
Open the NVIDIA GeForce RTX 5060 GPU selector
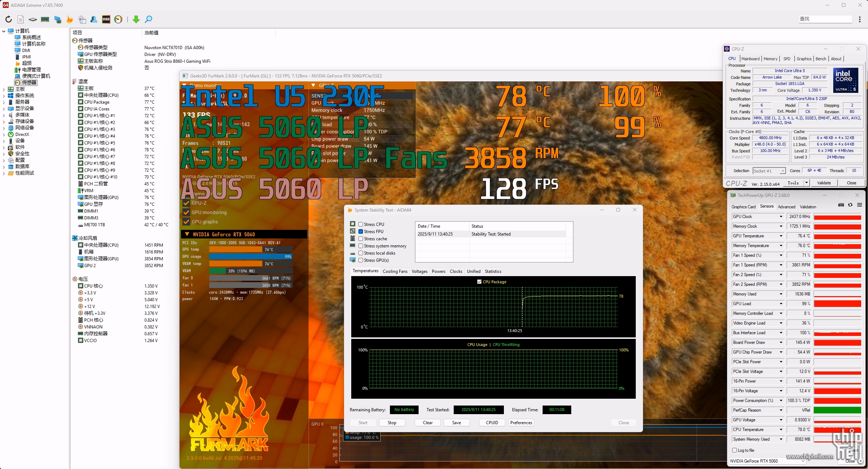767,461
